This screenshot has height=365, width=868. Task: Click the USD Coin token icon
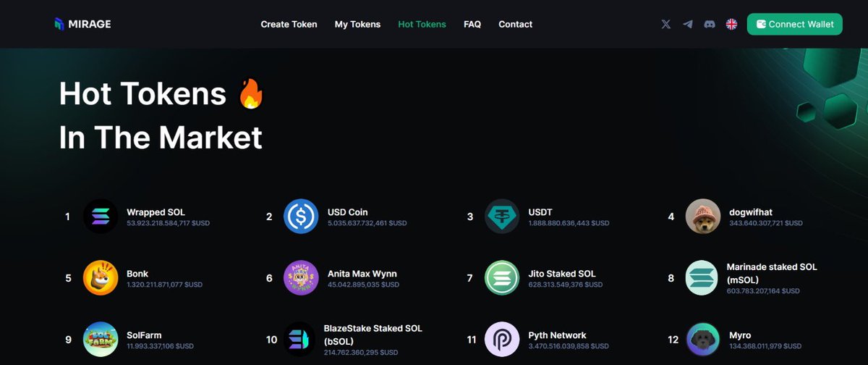click(301, 216)
